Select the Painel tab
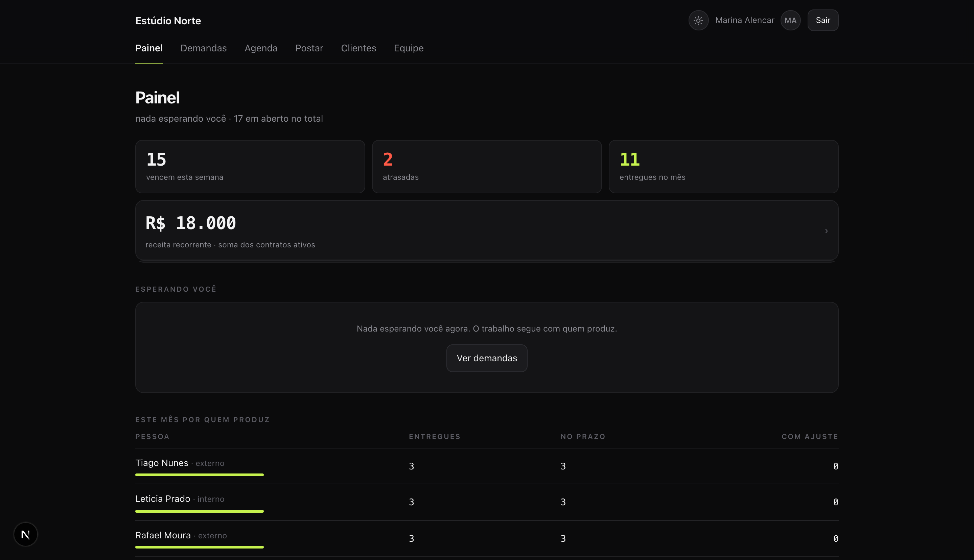Screen dimensions: 974x560 tap(149, 48)
